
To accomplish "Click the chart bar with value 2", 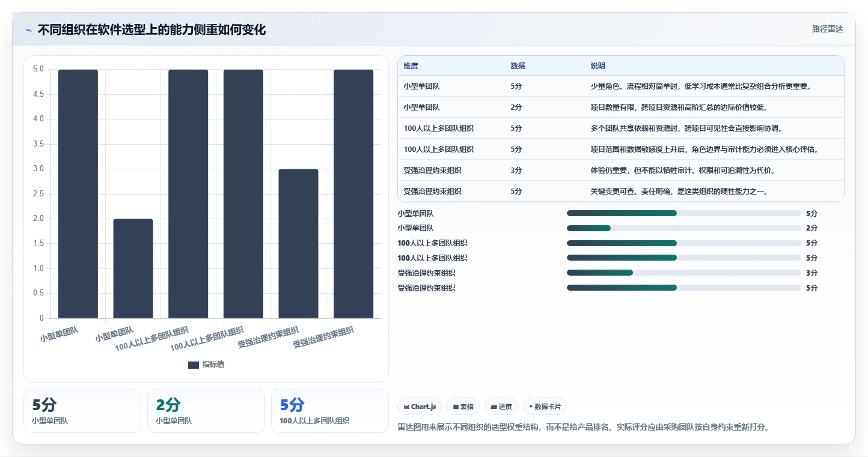I will tap(133, 268).
